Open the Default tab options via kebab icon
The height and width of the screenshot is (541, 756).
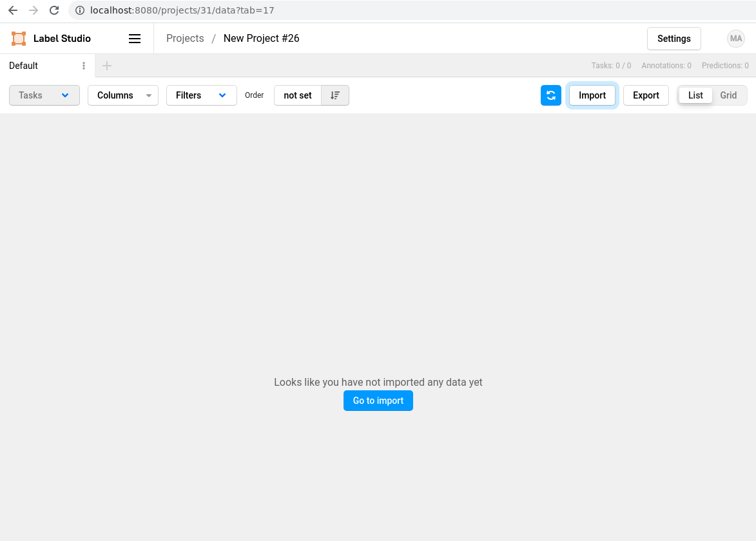[83, 65]
